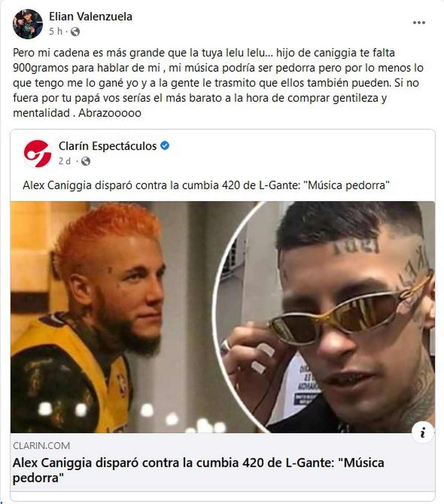
Task: Click the shared post caption about cumbia 420
Action: tap(206, 185)
